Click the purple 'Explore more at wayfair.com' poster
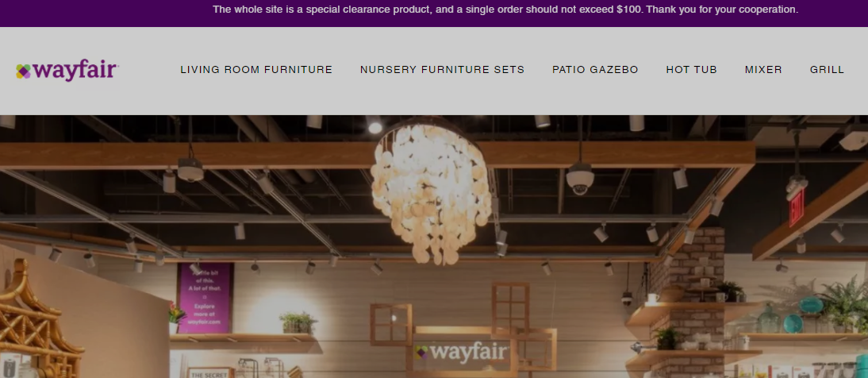 (x=205, y=298)
